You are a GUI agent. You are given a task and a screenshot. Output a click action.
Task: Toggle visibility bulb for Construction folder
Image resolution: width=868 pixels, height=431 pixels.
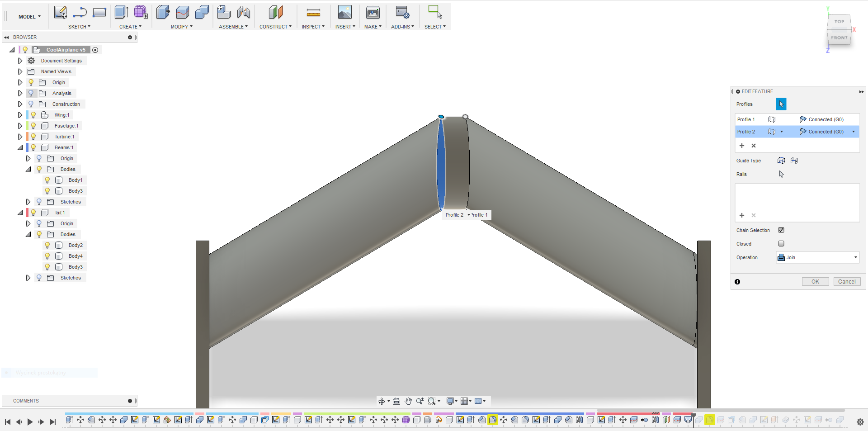(x=31, y=104)
